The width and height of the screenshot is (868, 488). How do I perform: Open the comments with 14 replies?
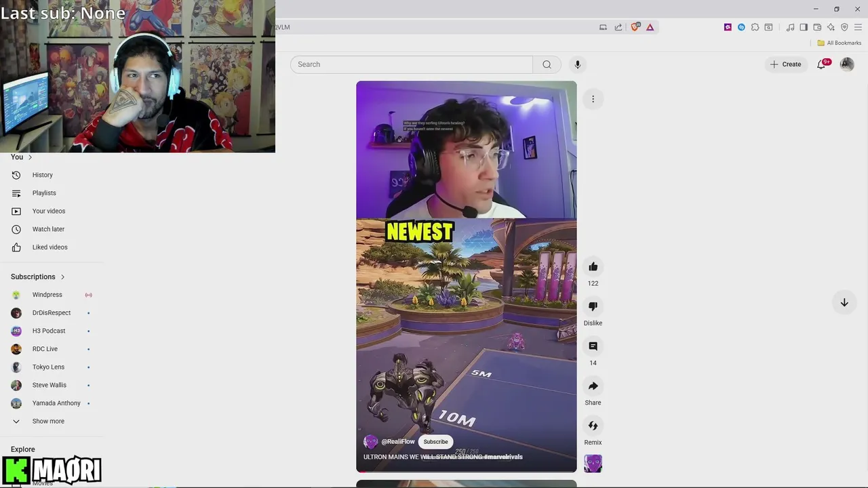(593, 346)
